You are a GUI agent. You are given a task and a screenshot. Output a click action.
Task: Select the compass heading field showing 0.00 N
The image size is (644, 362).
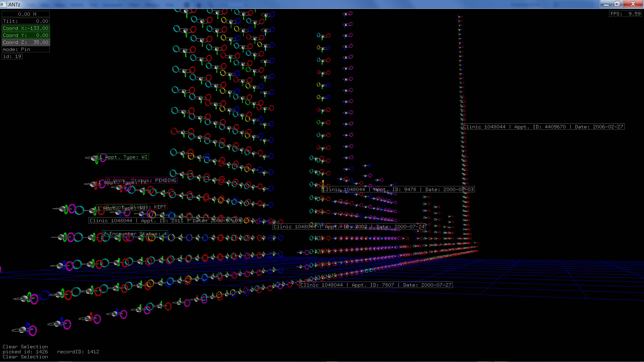pyautogui.click(x=26, y=14)
